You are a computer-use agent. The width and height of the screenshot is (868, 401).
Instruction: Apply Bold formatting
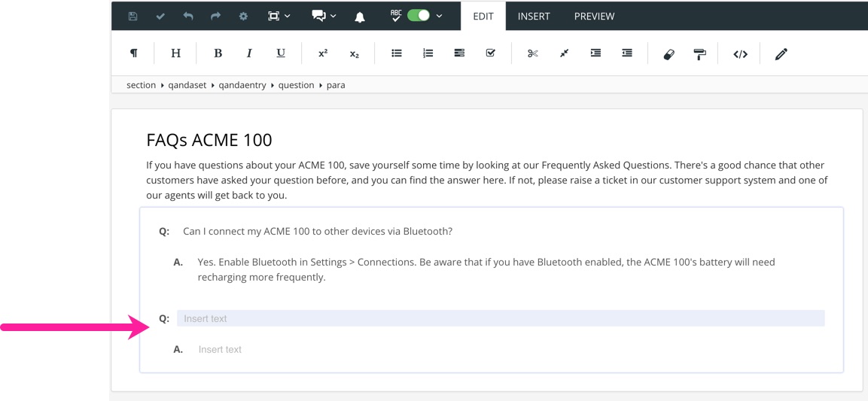218,53
